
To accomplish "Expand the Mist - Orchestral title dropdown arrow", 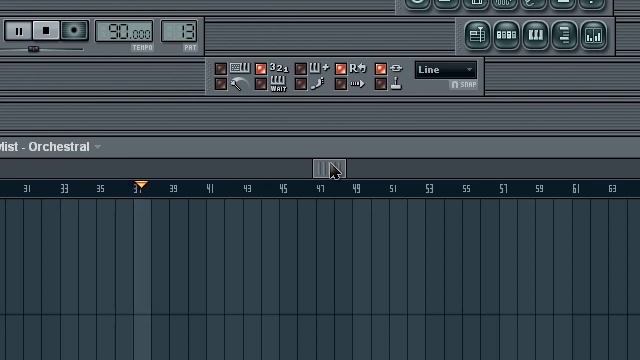I will (x=98, y=147).
